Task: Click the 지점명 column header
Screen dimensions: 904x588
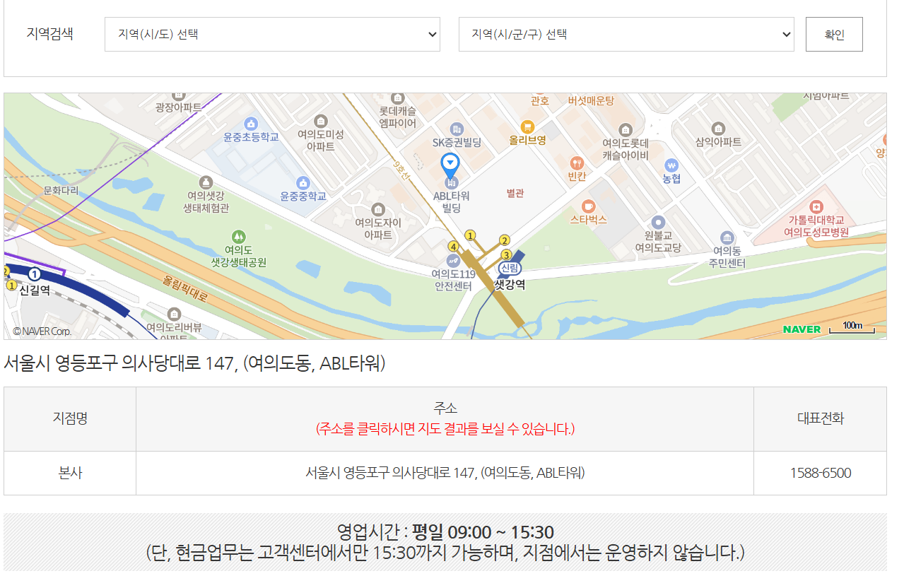Action: coord(70,418)
